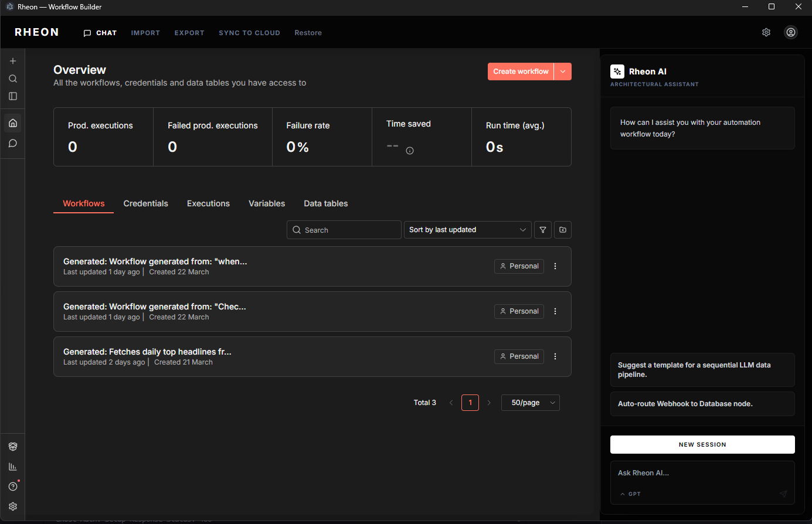Click the add folder icon

click(x=563, y=230)
